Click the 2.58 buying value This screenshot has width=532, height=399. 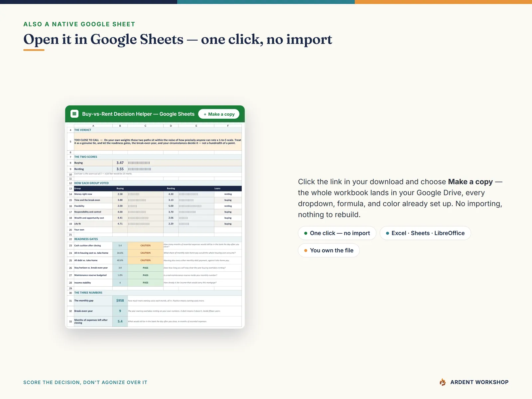pos(120,194)
